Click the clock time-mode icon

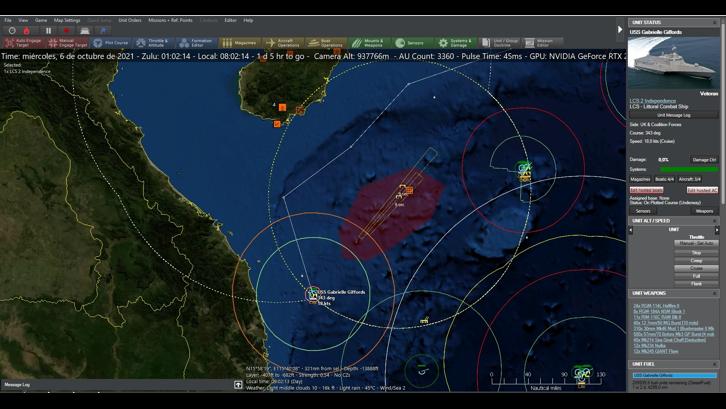pos(12,31)
